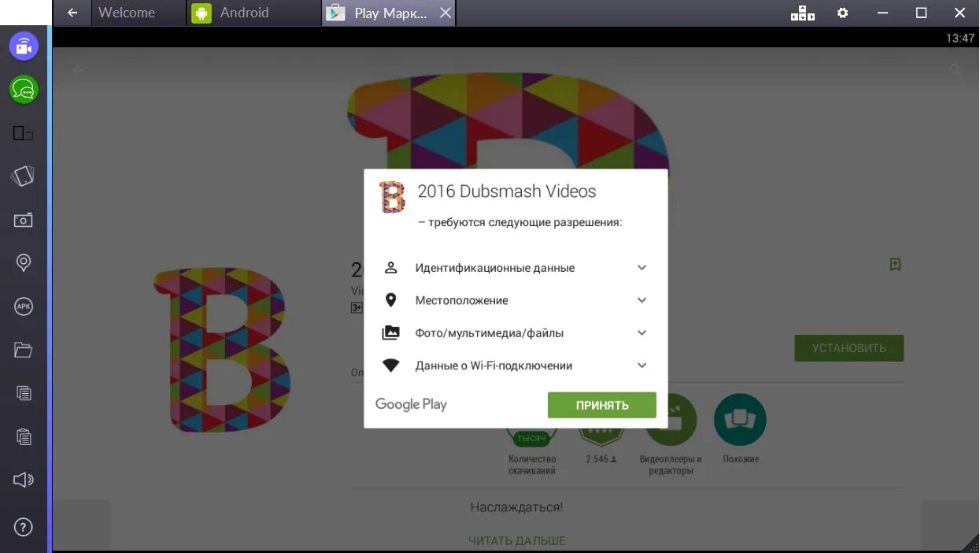The image size is (980, 553).
Task: Expand the 'Идентификационные данные' permission
Action: coord(516,268)
